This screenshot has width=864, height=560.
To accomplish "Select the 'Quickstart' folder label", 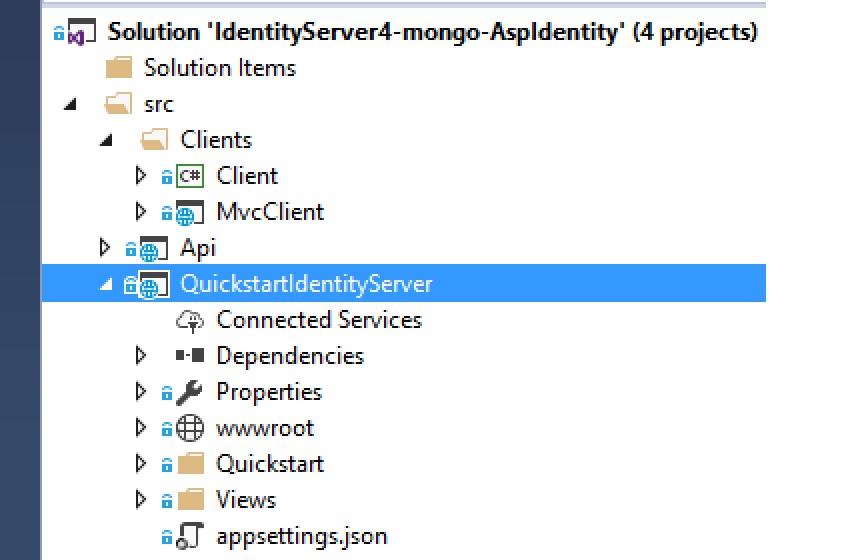I will click(x=270, y=464).
